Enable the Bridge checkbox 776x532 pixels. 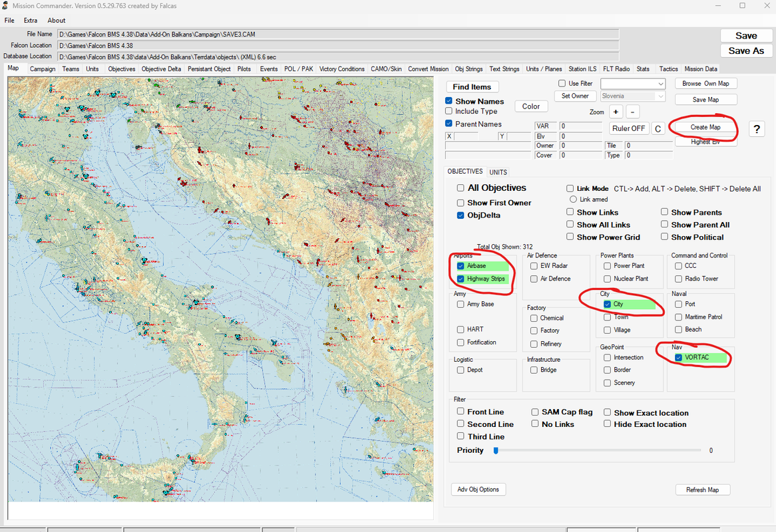pos(534,370)
